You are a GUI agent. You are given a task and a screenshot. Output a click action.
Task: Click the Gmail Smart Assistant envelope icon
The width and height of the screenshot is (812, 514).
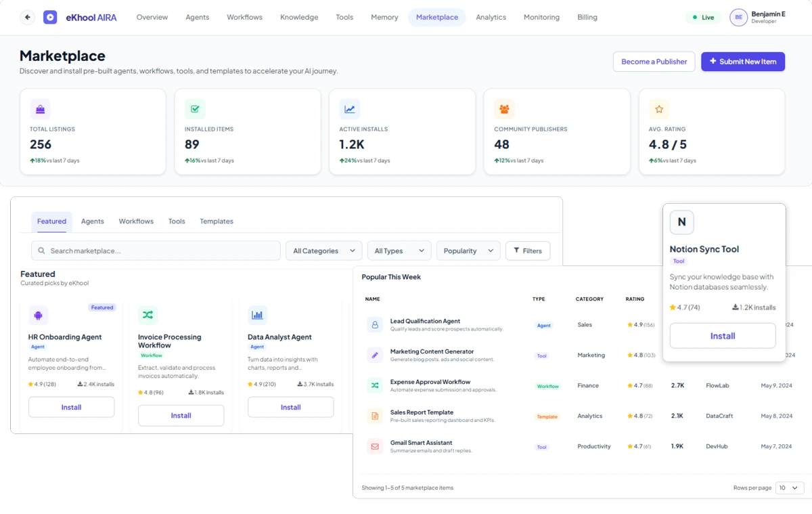375,446
